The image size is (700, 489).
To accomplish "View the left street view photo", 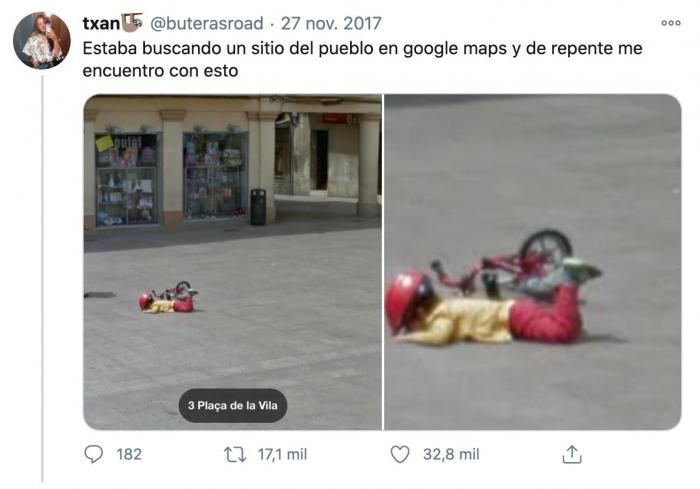I will point(233,262).
